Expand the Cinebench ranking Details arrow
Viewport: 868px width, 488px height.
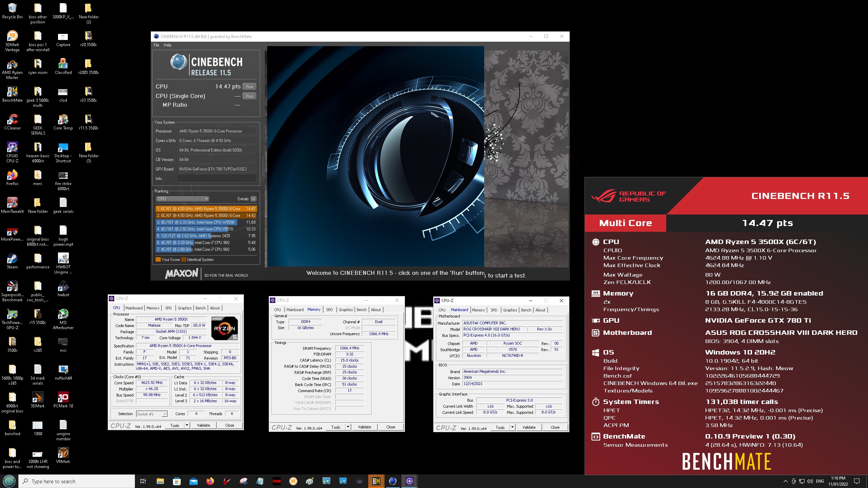coord(254,199)
